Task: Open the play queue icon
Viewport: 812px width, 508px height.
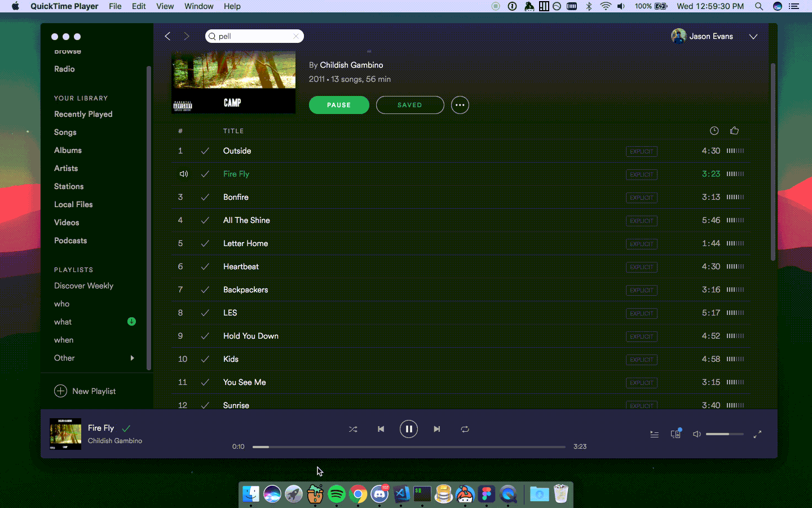Action: (654, 434)
